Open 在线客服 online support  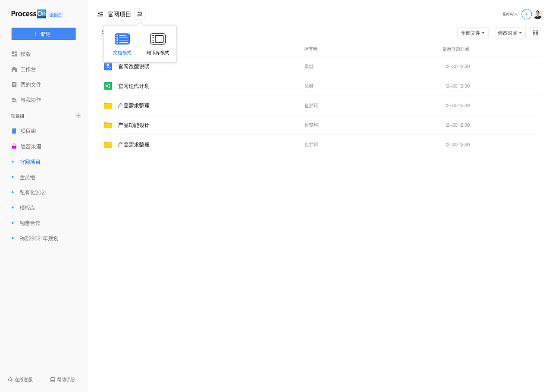click(x=20, y=380)
